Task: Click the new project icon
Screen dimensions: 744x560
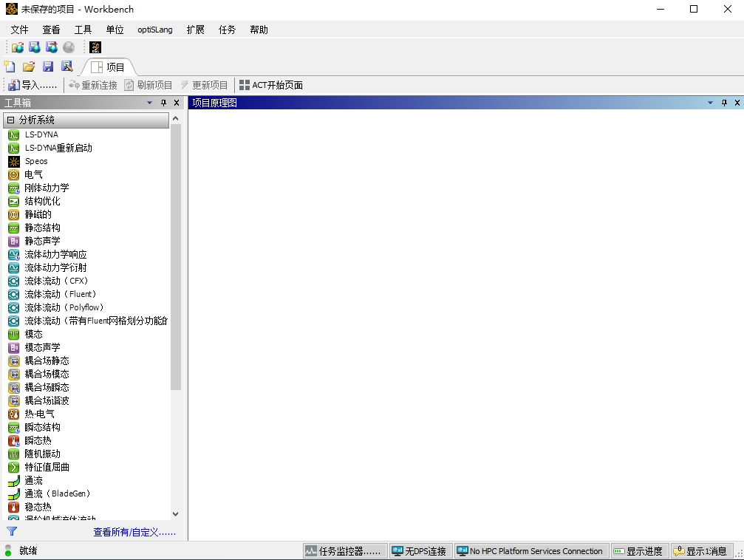Action: click(x=10, y=66)
